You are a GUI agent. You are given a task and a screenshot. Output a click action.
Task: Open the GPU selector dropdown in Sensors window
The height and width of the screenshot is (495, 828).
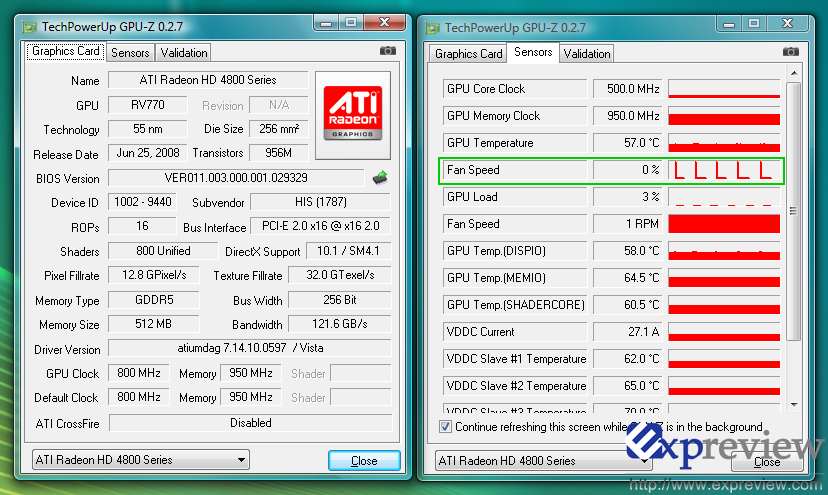pyautogui.click(x=543, y=461)
